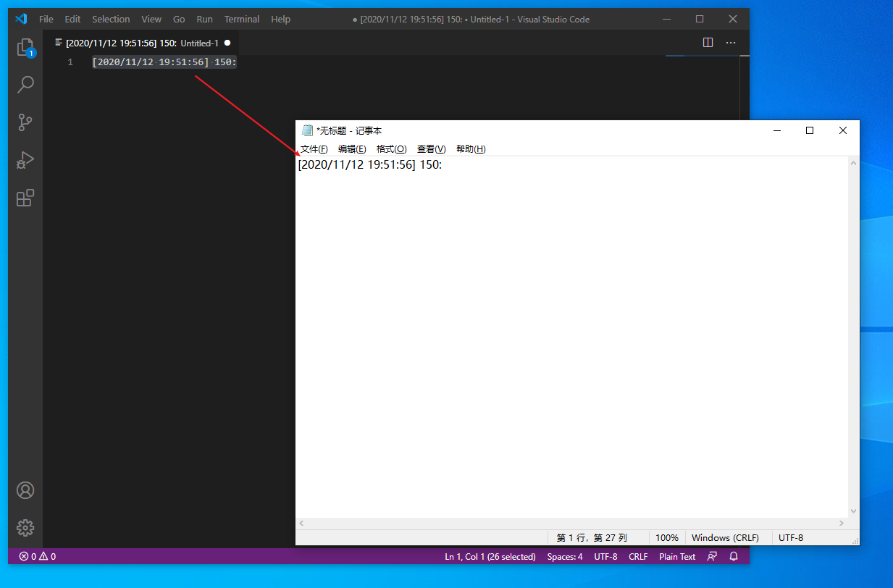The height and width of the screenshot is (588, 893).
Task: Click Notepad horizontal scroll right arrow
Action: tap(842, 523)
